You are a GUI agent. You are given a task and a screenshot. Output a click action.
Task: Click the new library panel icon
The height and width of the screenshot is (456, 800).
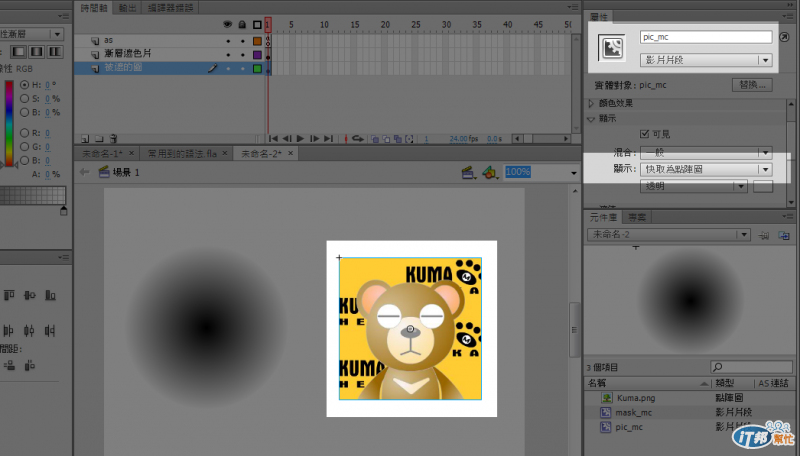(784, 235)
